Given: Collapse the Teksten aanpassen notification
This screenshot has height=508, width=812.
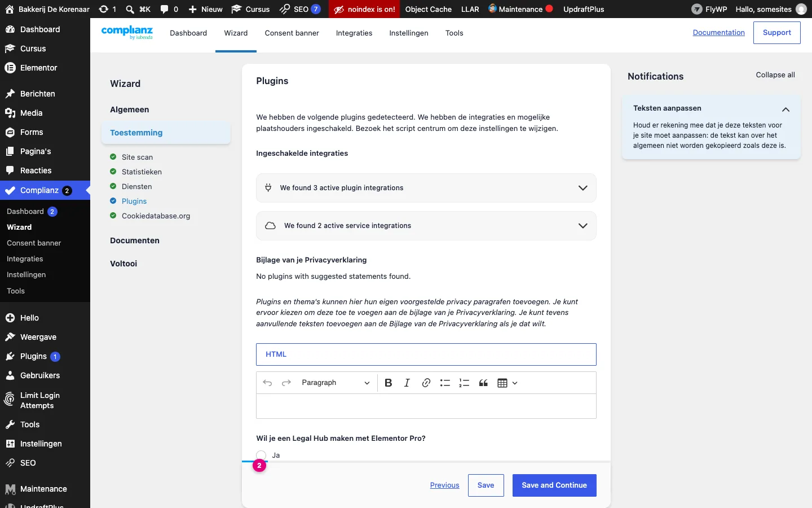Looking at the screenshot, I should click(785, 109).
